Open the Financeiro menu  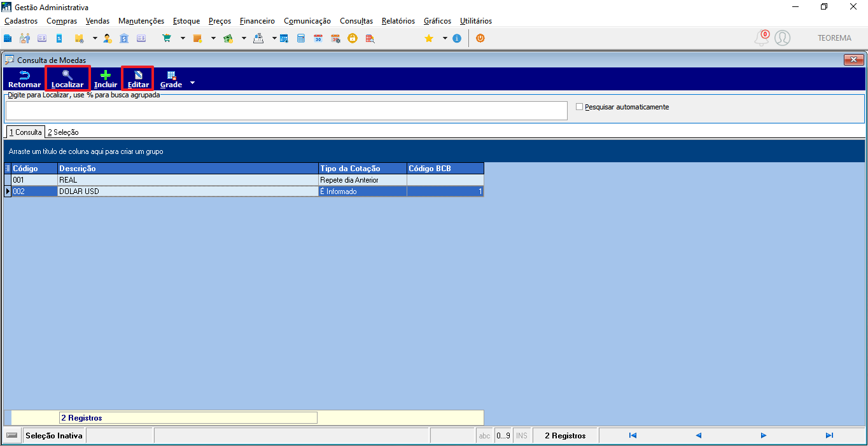[257, 21]
